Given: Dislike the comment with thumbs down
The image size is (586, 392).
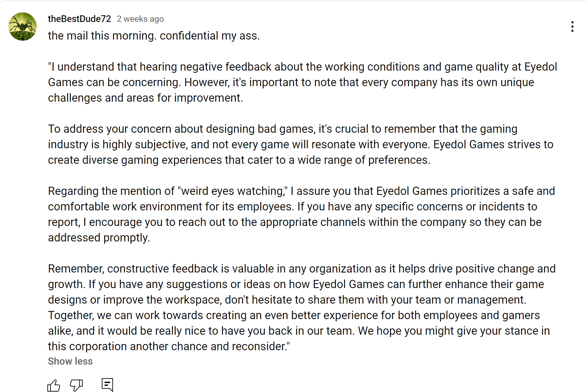Looking at the screenshot, I should pos(76,385).
